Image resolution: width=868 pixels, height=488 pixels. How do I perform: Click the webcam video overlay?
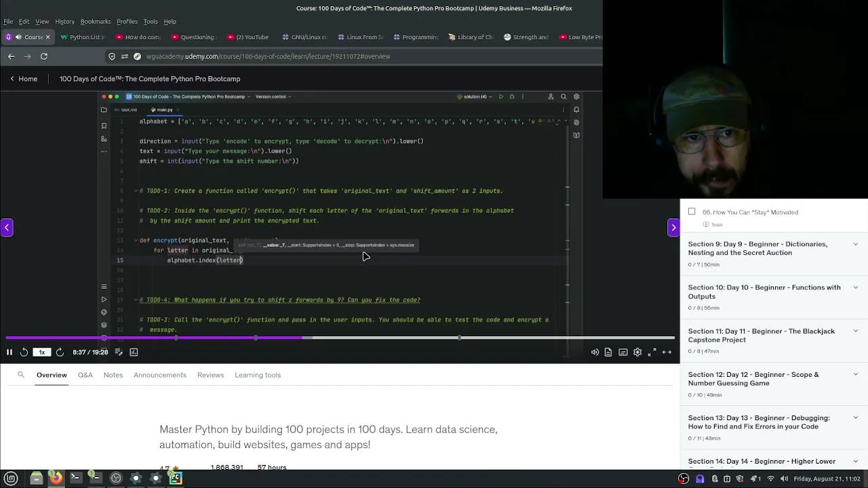point(735,99)
